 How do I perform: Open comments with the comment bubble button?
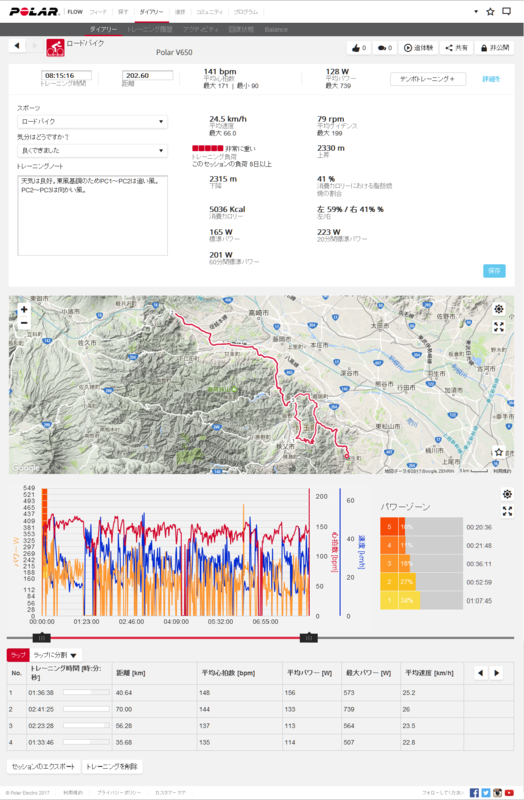coord(385,48)
